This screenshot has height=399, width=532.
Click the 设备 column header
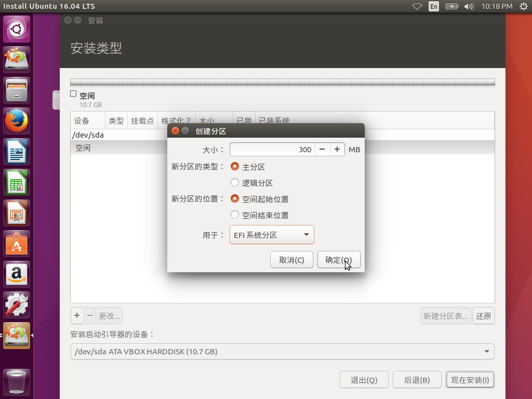coord(88,121)
